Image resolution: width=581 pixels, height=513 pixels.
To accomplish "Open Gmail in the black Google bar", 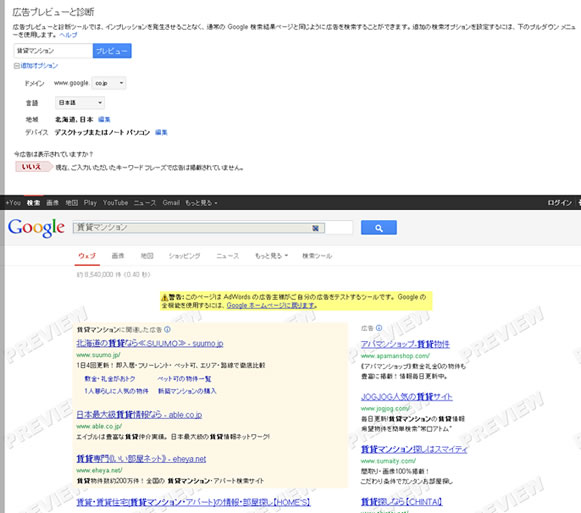I will click(x=171, y=203).
